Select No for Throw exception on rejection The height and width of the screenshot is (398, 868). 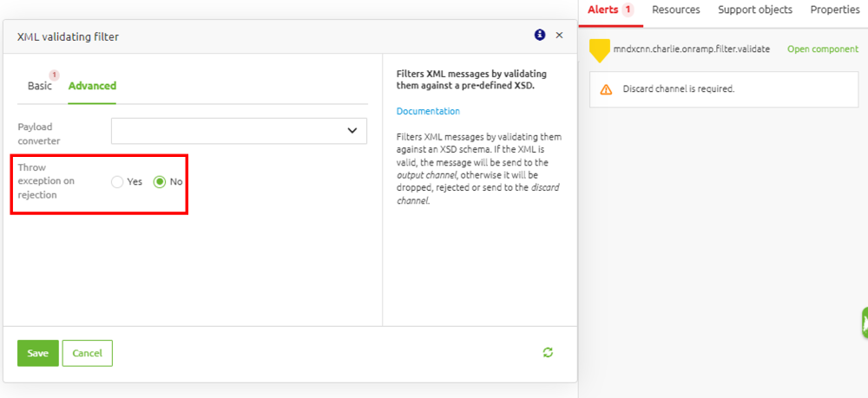pos(160,182)
